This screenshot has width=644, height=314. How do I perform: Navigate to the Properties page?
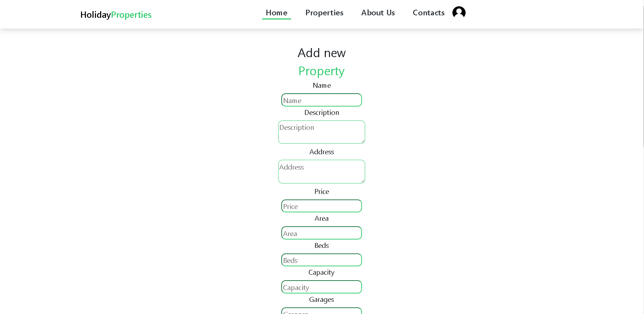click(x=324, y=13)
